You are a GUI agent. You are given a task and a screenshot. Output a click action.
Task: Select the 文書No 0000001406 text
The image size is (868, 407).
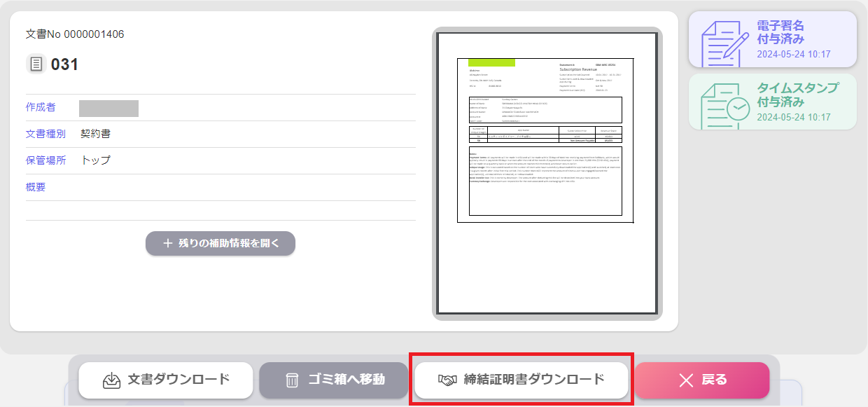click(75, 34)
